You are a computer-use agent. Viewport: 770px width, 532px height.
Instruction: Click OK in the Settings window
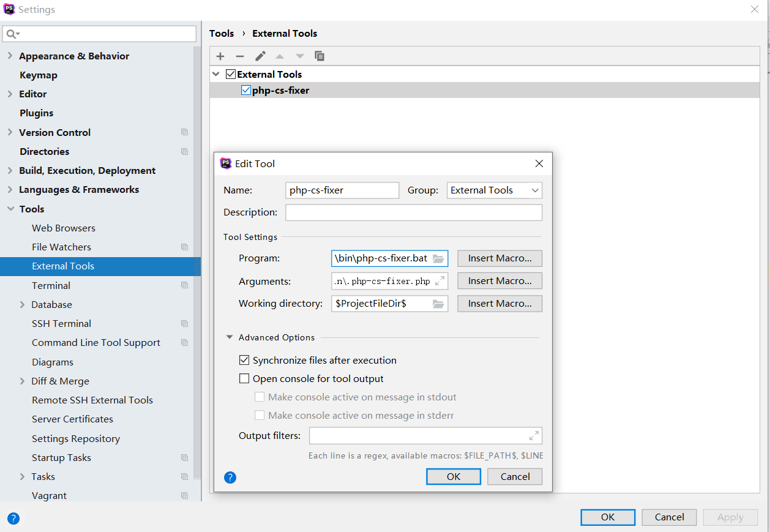608,517
